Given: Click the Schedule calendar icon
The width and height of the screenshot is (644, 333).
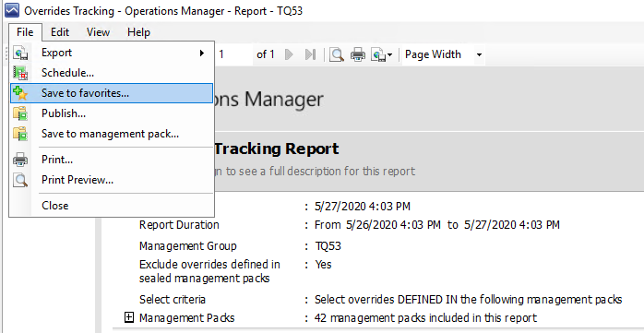Looking at the screenshot, I should coord(20,73).
